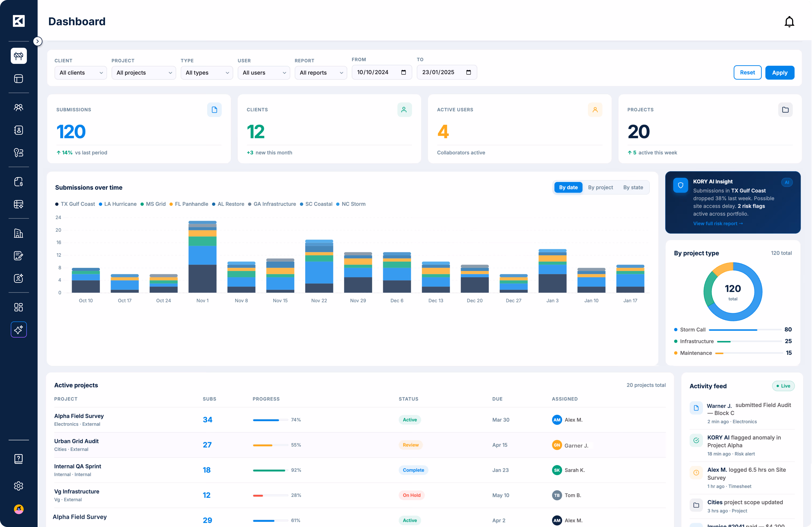Open the All clients dropdown
Image resolution: width=812 pixels, height=527 pixels.
(x=81, y=73)
